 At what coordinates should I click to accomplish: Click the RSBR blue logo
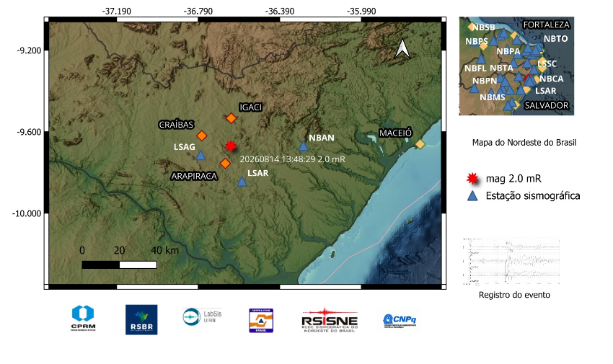(x=141, y=320)
